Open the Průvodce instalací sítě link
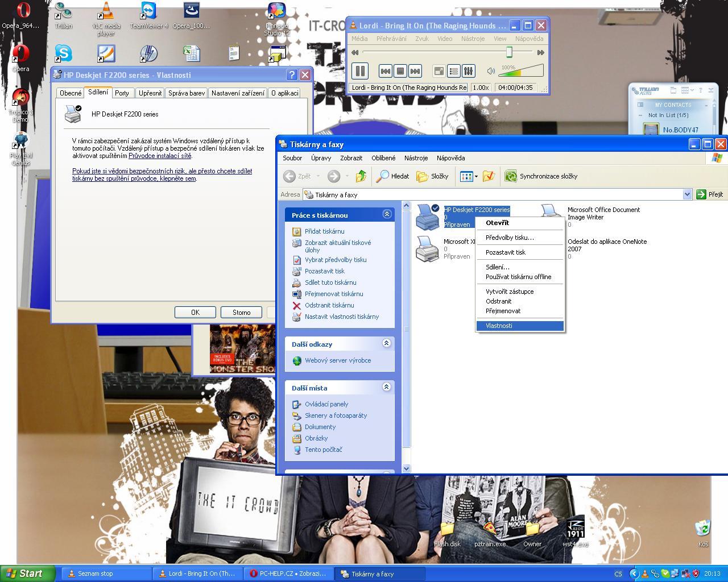Screen dimensions: 728x582 160,156
